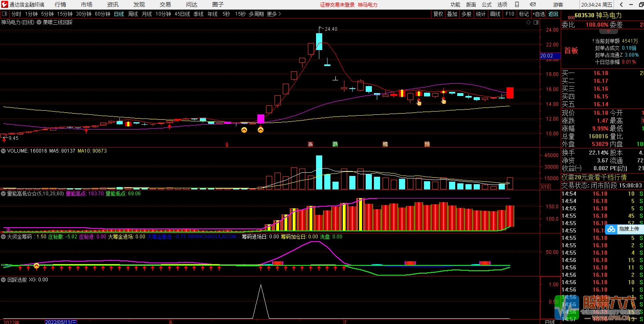Open the envelope messages icon

(x=532, y=5)
